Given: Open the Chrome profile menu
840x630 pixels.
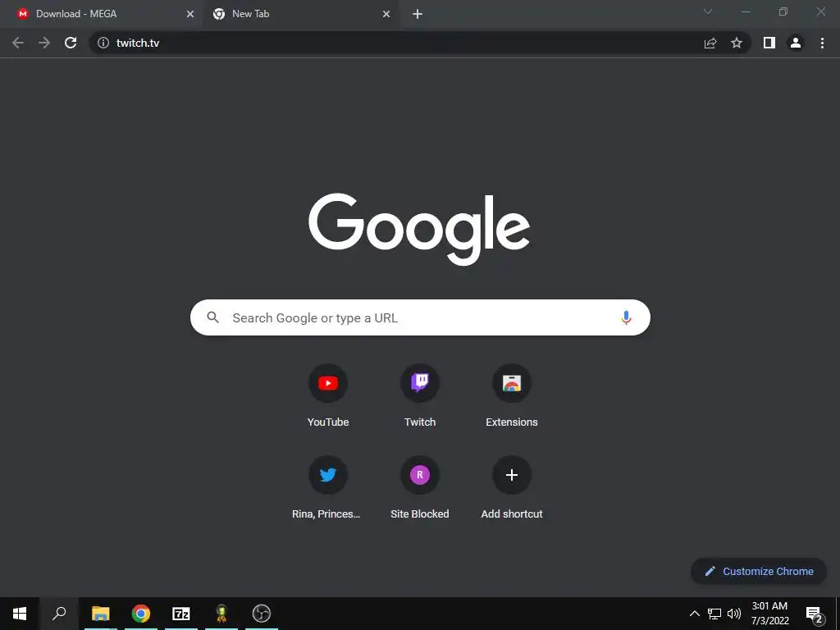Looking at the screenshot, I should tap(796, 43).
